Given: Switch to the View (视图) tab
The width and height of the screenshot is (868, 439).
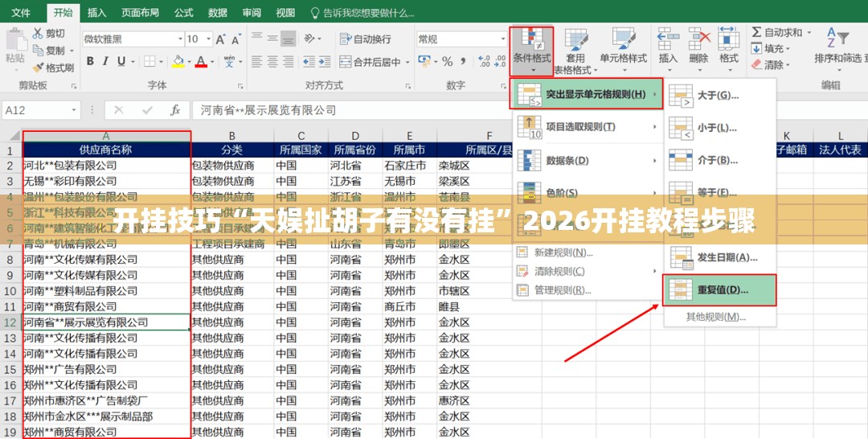Looking at the screenshot, I should [x=285, y=12].
